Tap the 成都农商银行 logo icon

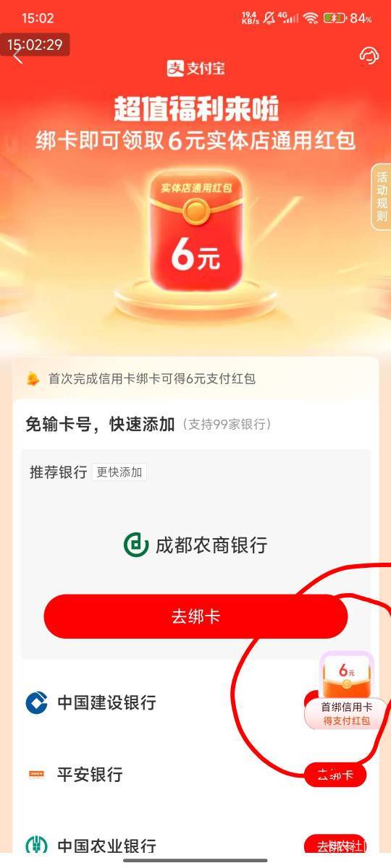click(x=136, y=545)
